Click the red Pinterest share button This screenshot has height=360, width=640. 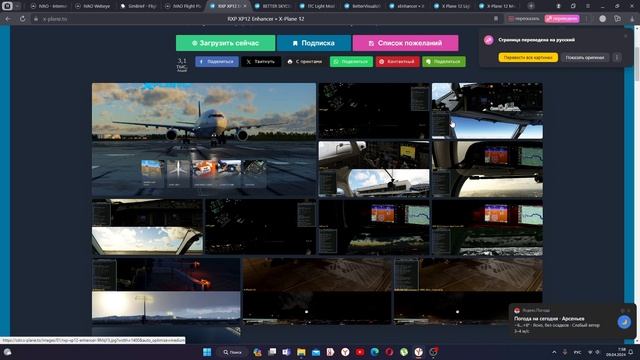(x=397, y=62)
